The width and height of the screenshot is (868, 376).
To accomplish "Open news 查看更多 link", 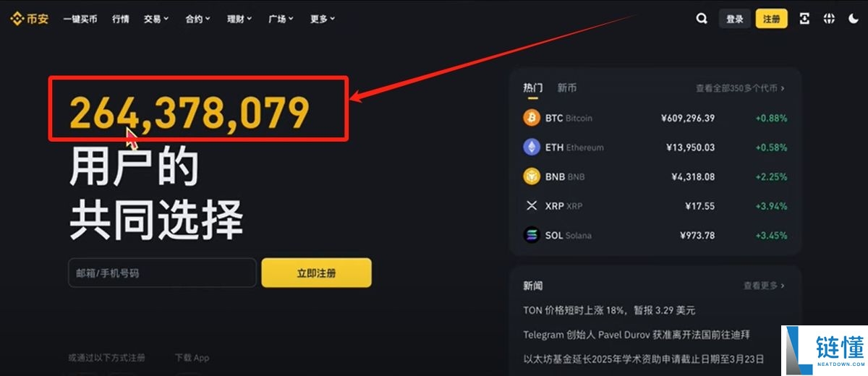I will 764,286.
